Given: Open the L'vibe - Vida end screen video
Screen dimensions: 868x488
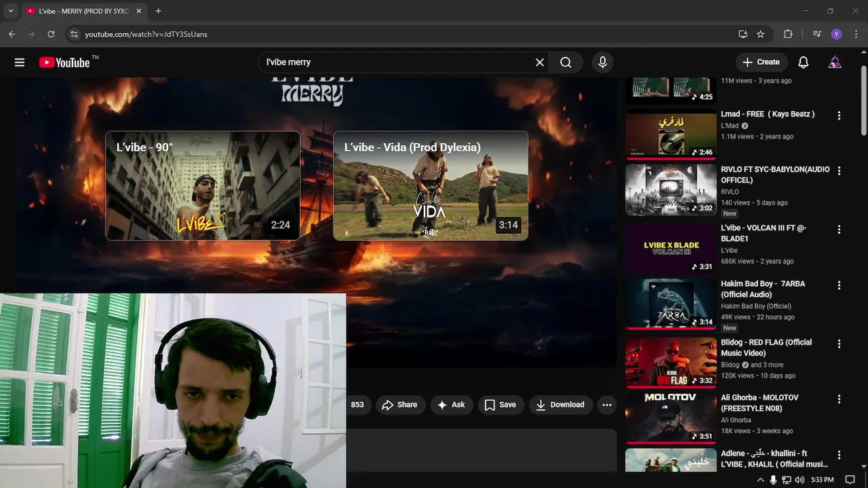Looking at the screenshot, I should (431, 186).
